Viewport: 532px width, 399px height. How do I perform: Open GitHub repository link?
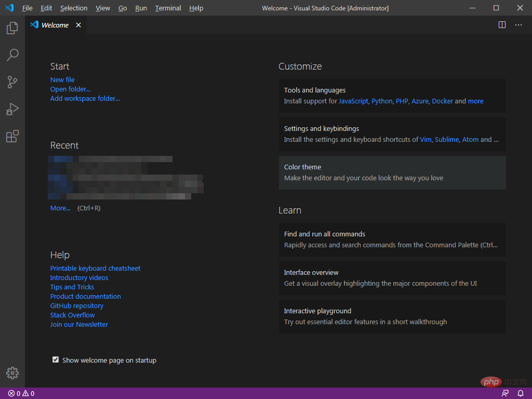coord(77,306)
